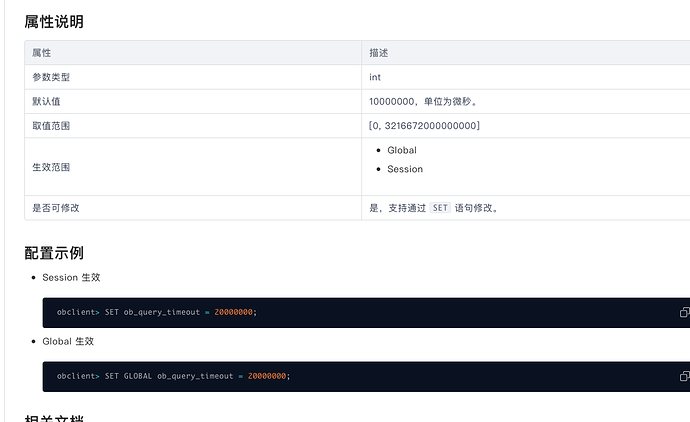The height and width of the screenshot is (422, 690).
Task: Click the Global 生效 bullet text
Action: (68, 341)
